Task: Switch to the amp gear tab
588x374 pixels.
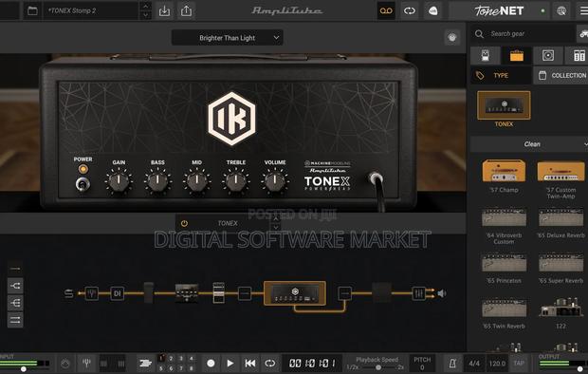Action: (x=516, y=56)
